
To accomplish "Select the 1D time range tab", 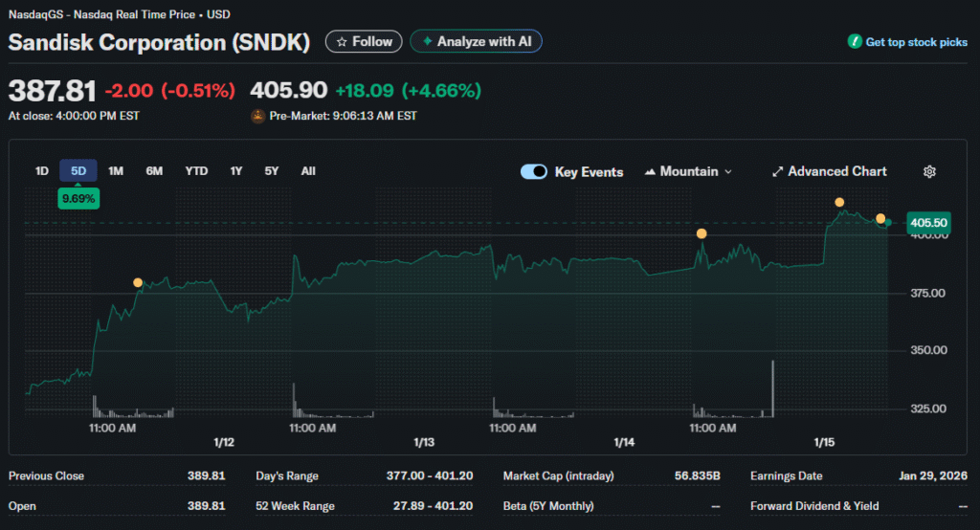I will click(42, 171).
